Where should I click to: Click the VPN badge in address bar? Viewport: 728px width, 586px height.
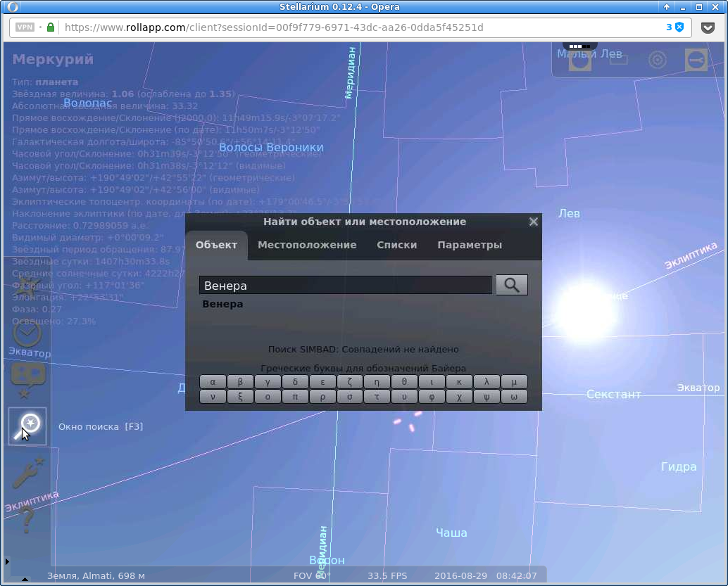click(25, 27)
